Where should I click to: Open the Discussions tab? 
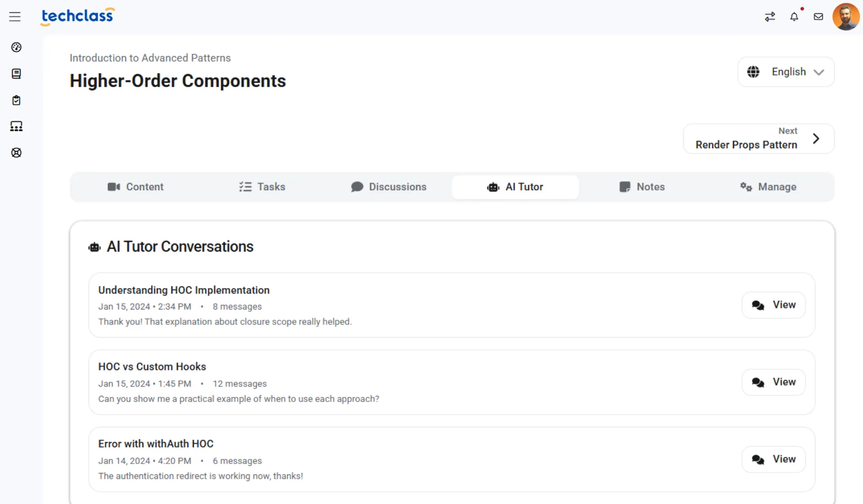pos(389,187)
